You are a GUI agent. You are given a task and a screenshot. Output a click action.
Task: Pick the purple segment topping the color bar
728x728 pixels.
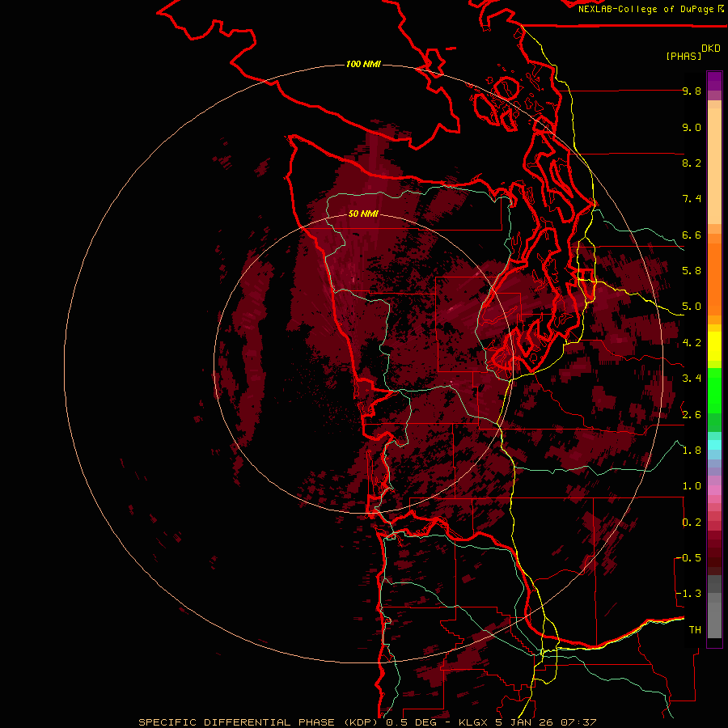tap(714, 81)
